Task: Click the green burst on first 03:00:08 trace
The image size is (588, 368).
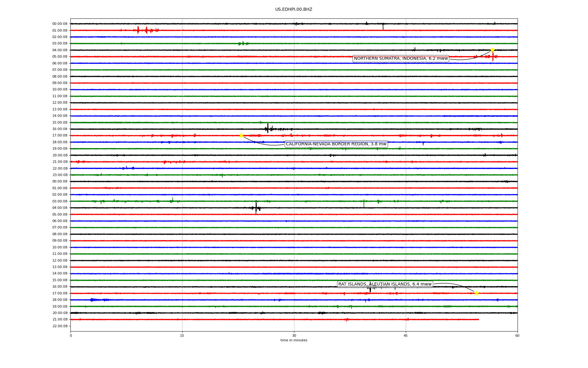Action: click(x=243, y=44)
